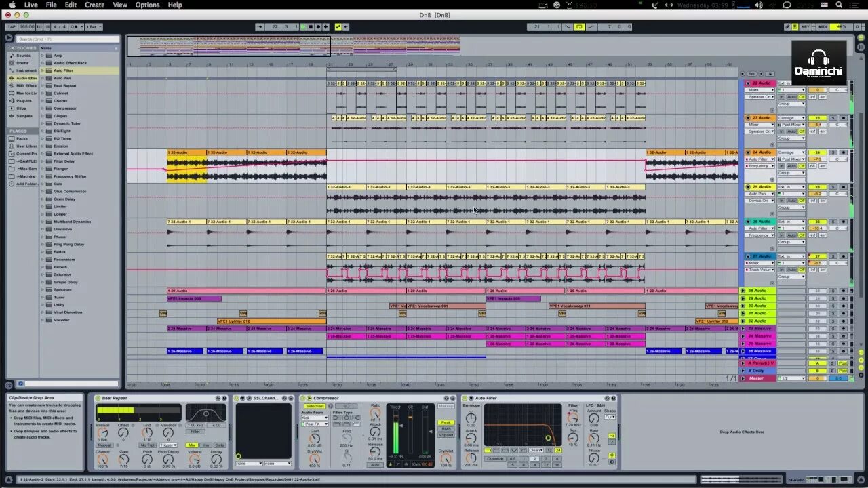Viewport: 868px width, 488px height.
Task: Select Reverb in the effects list
Action: 60,267
